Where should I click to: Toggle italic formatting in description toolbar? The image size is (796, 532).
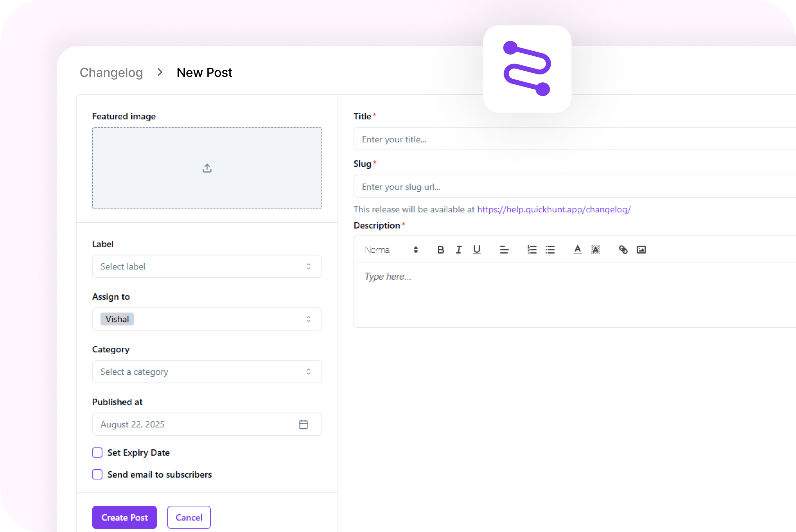pyautogui.click(x=458, y=250)
